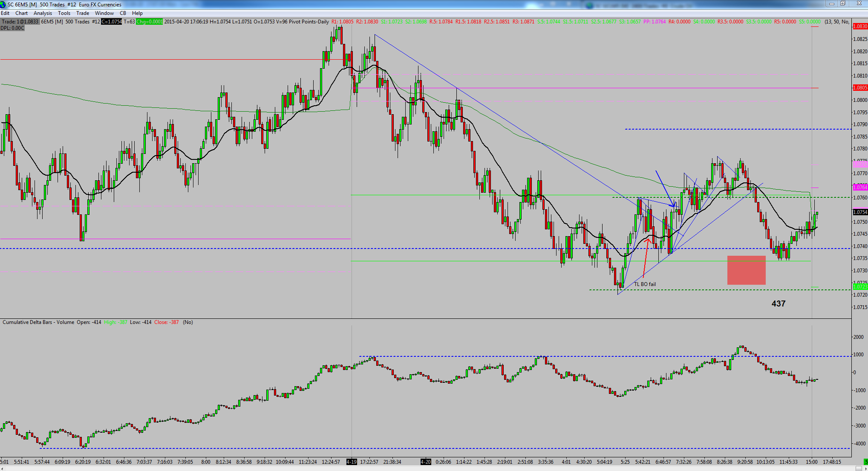The width and height of the screenshot is (868, 471).
Task: Click the 1.0790 price label on scale
Action: click(860, 124)
